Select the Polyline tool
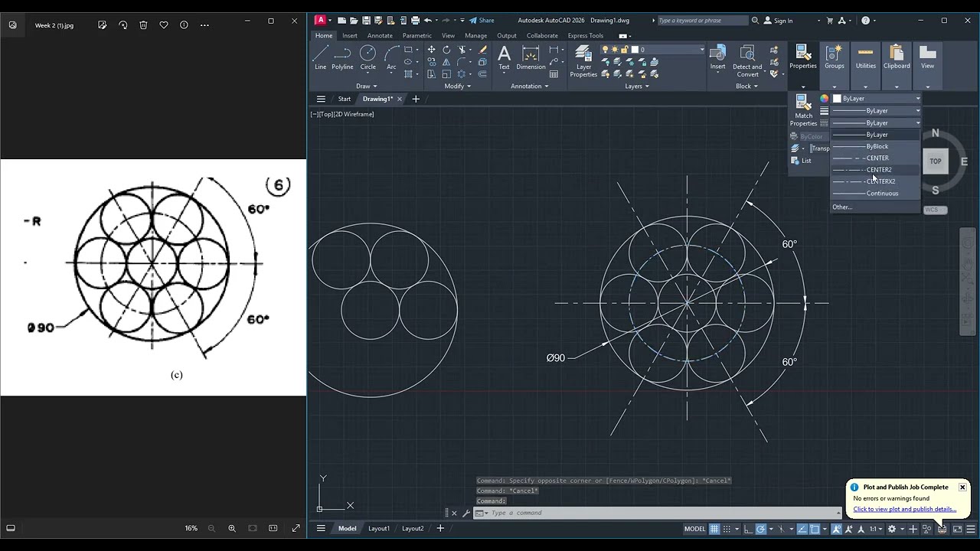 coord(342,57)
